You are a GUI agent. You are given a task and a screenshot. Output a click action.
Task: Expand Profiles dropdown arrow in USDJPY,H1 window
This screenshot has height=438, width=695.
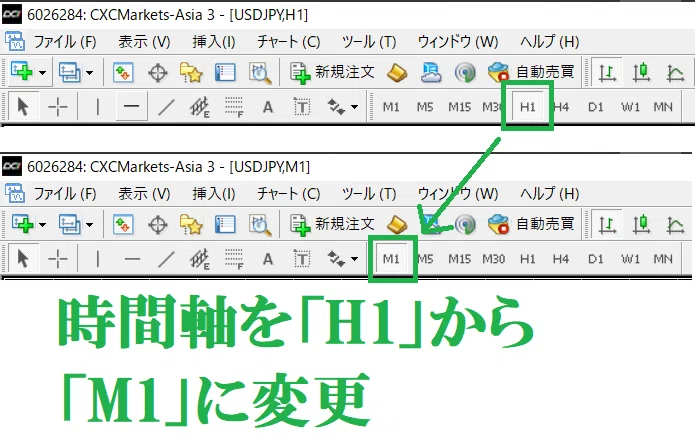pyautogui.click(x=90, y=72)
